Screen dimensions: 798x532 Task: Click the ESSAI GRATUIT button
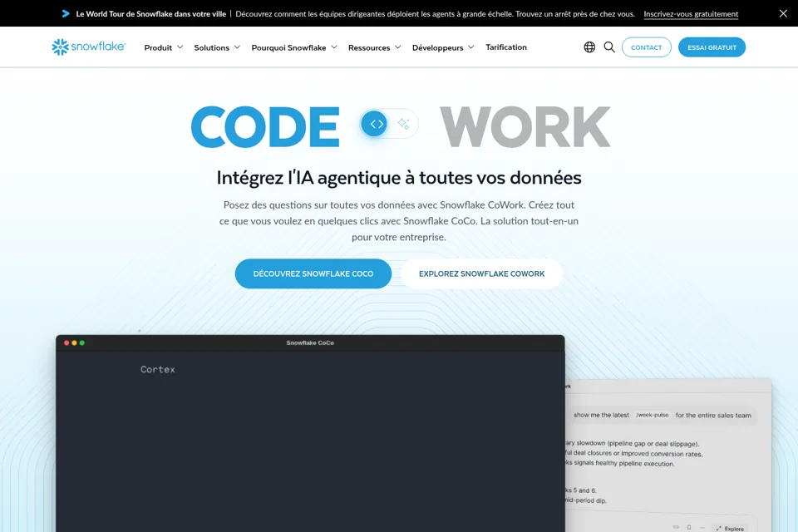[x=712, y=47]
